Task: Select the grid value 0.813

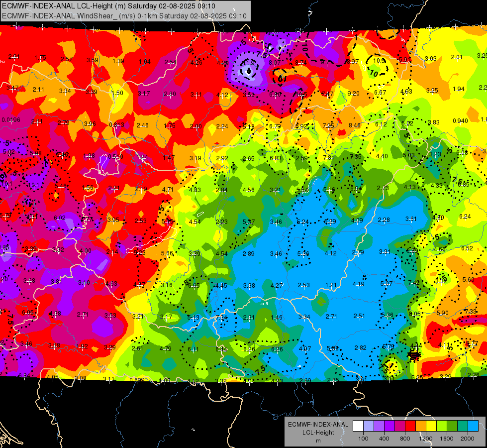Action: tap(116, 124)
